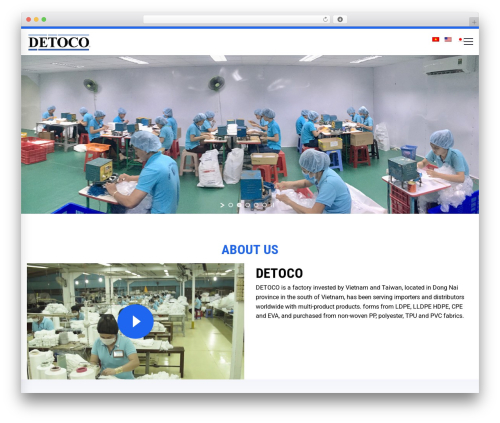Click the DETOCO company description paragraph
Image resolution: width=500 pixels, height=423 pixels.
tap(360, 302)
